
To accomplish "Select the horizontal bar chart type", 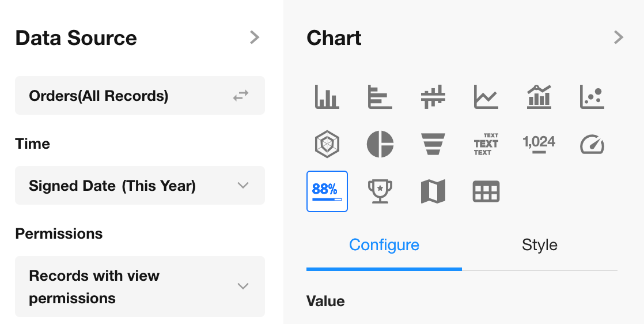I will (x=380, y=97).
